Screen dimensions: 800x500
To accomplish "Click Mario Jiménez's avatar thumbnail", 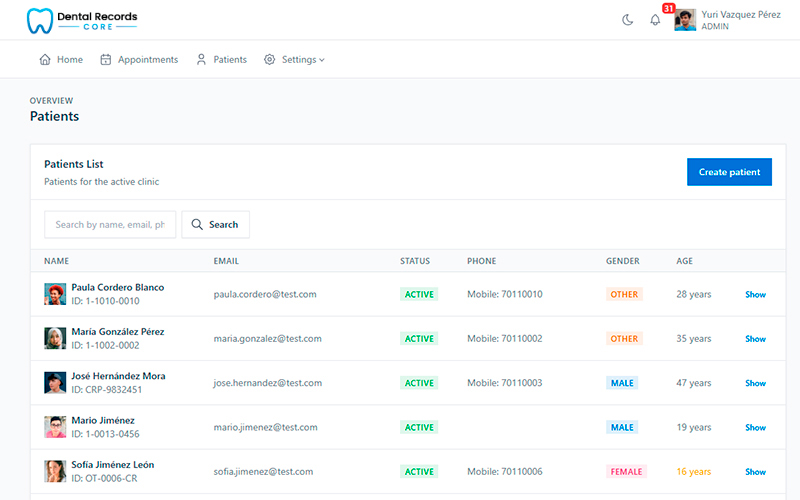I will [x=55, y=427].
